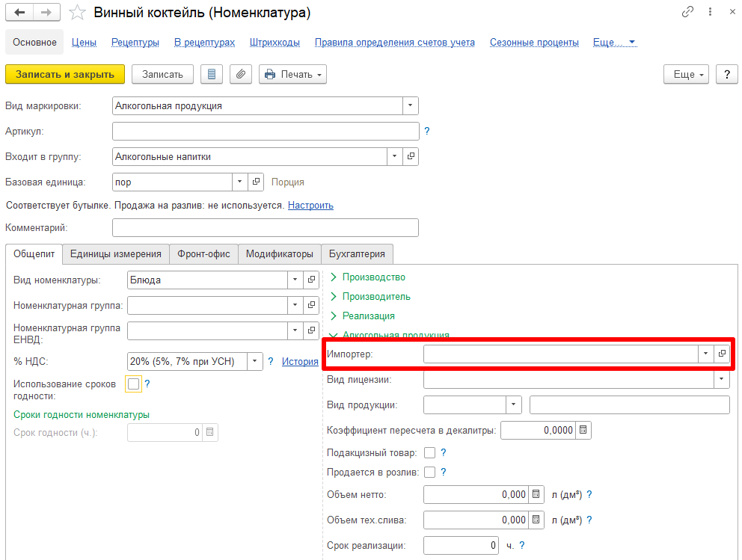Screen dimensions: 742x560
Task: Tick the Продается в розлив checkbox
Action: coord(429,472)
